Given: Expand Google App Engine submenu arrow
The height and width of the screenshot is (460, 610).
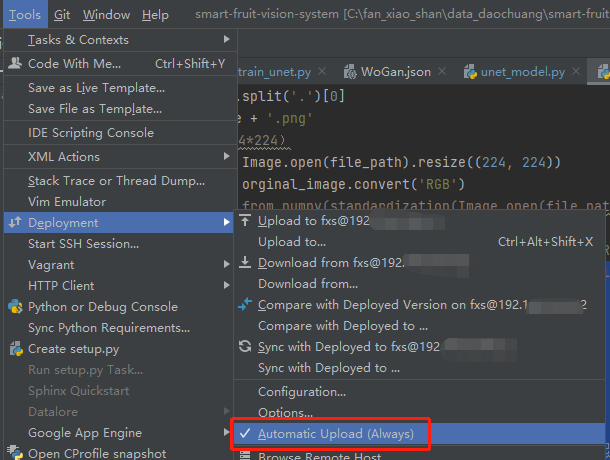Looking at the screenshot, I should click(226, 432).
